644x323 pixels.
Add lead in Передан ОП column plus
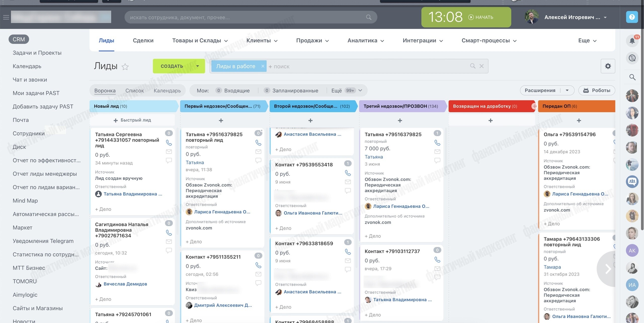coord(579,121)
